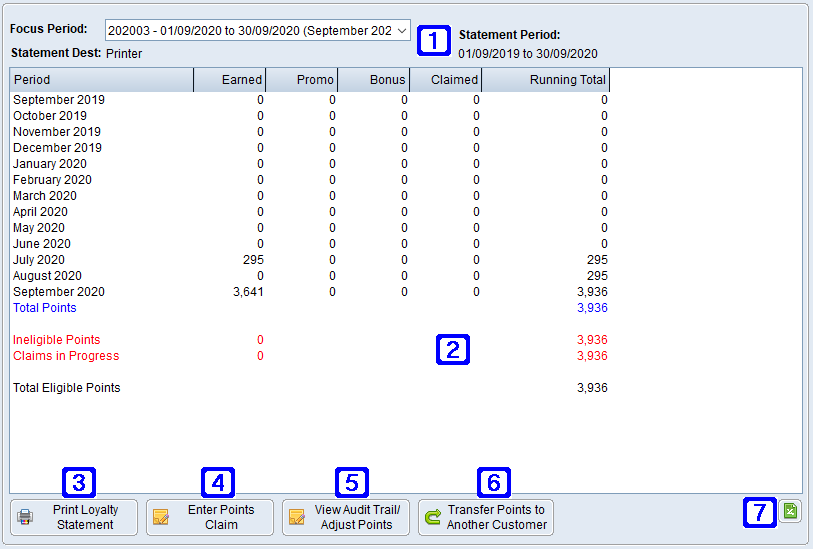
Task: Click the printer icon on Print Loyalty Statement
Action: tap(26, 518)
